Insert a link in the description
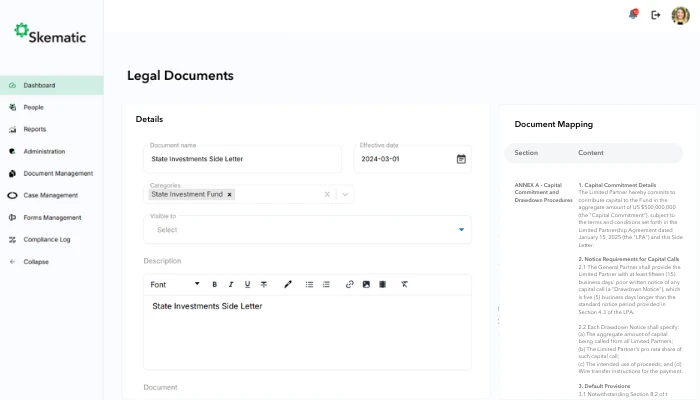Viewport: 700px width, 400px height. tap(350, 284)
